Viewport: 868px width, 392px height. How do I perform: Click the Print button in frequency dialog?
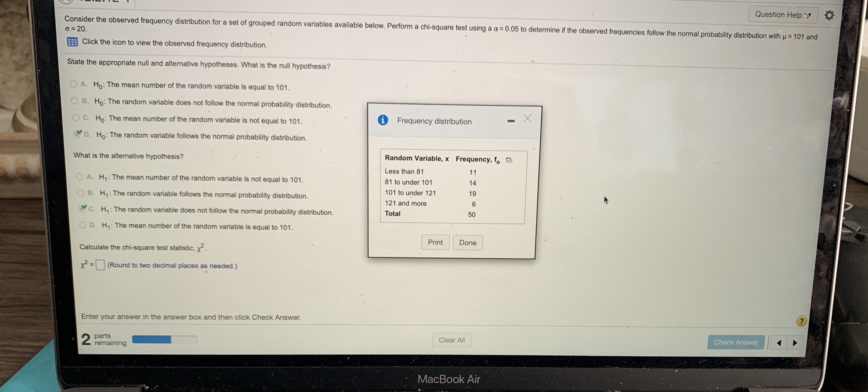pos(435,242)
